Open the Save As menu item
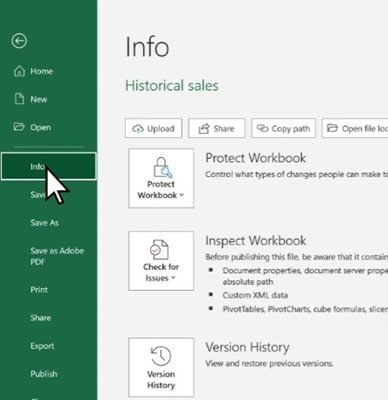Viewport: 388px width, 400px height. [45, 223]
